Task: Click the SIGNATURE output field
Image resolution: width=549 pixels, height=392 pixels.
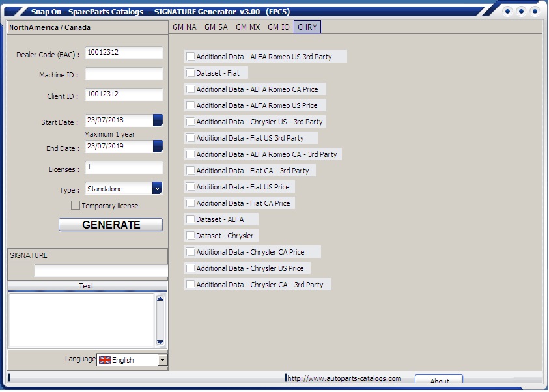Action: click(101, 271)
